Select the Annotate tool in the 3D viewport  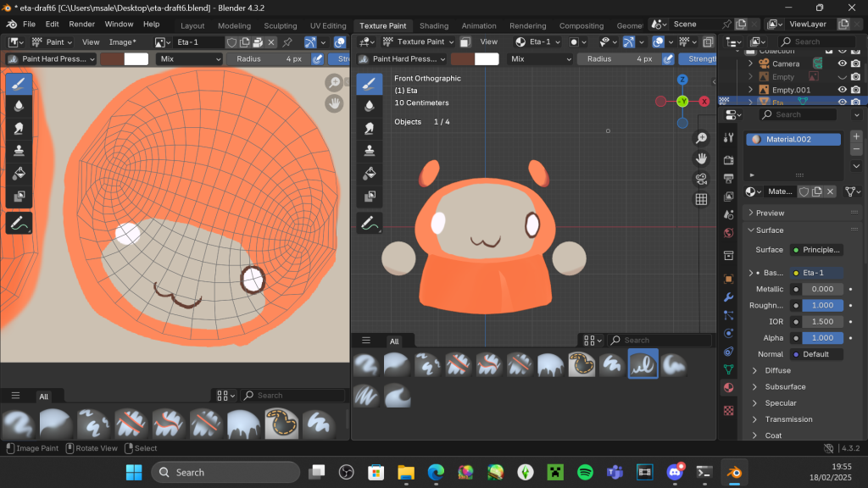[x=370, y=224]
